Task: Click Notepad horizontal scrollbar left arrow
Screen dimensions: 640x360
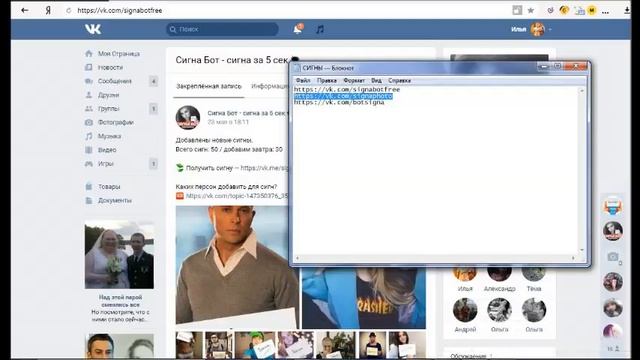Action: pyautogui.click(x=297, y=258)
